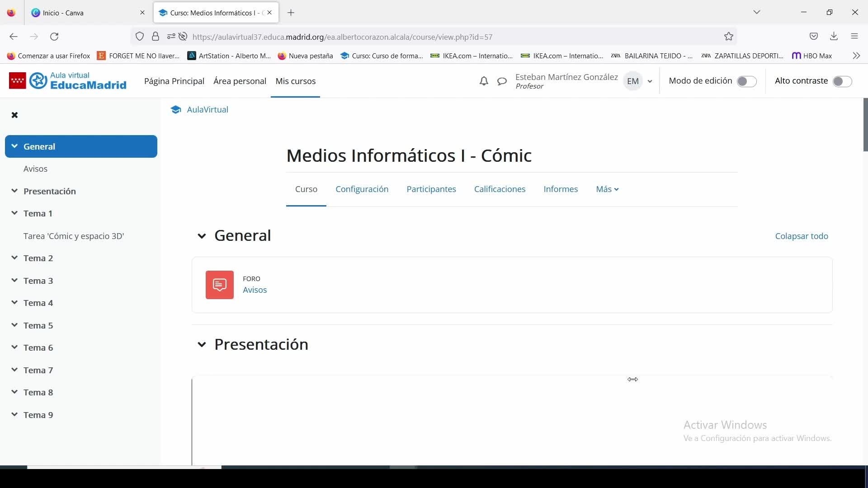868x488 pixels.
Task: Open the Firefox downloads icon
Action: point(834,37)
